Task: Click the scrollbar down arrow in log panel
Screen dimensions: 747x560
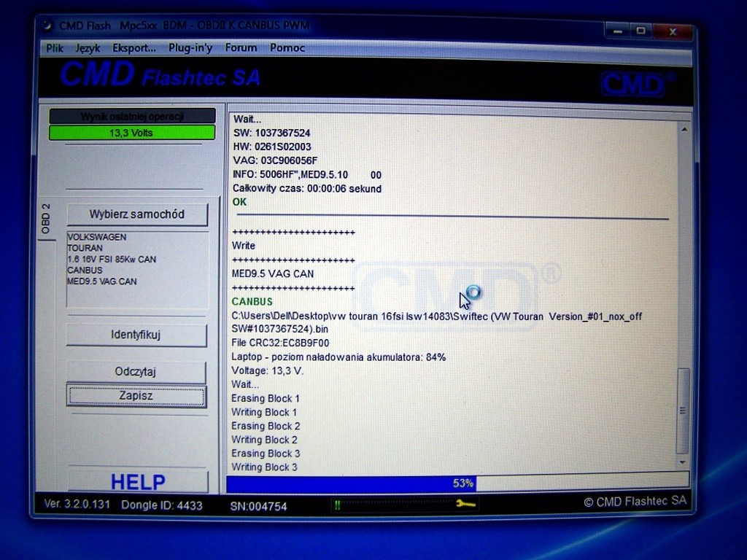Action: pyautogui.click(x=684, y=462)
